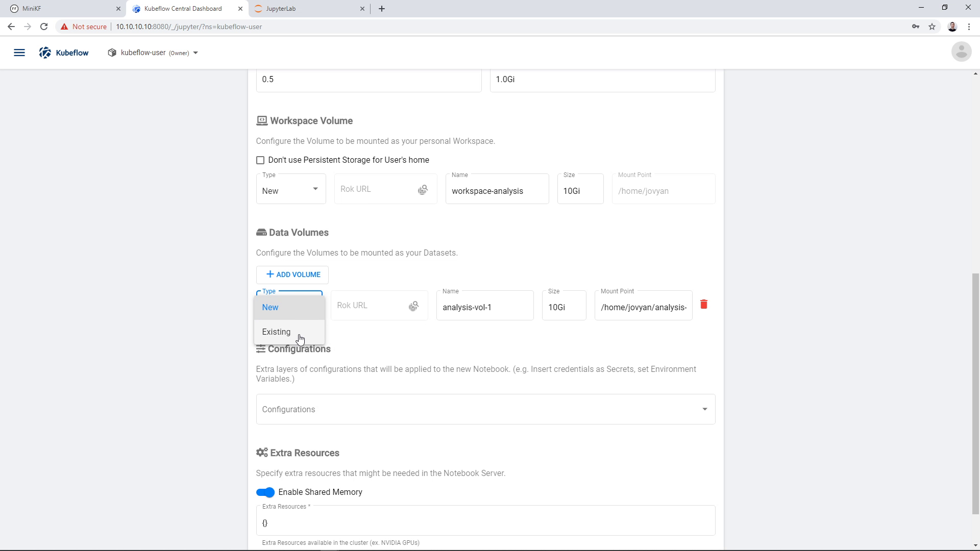The height and width of the screenshot is (551, 980).
Task: Click the Data Volumes heading
Action: point(292,233)
